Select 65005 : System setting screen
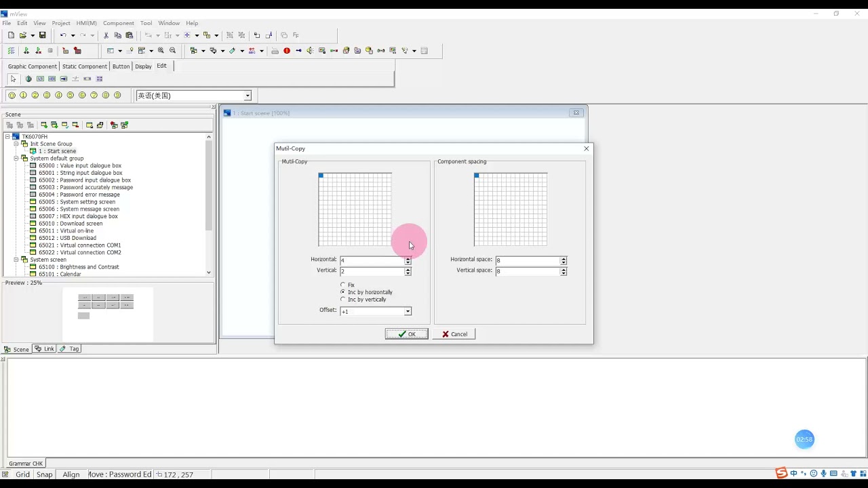Viewport: 868px width, 488px height. (x=77, y=202)
